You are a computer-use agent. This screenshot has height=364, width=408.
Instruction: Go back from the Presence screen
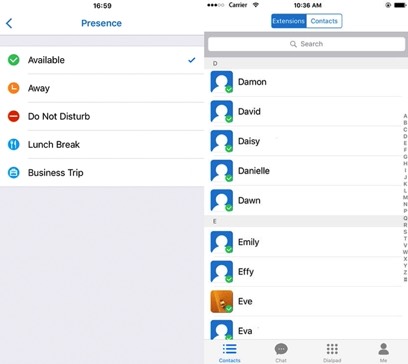pos(9,23)
